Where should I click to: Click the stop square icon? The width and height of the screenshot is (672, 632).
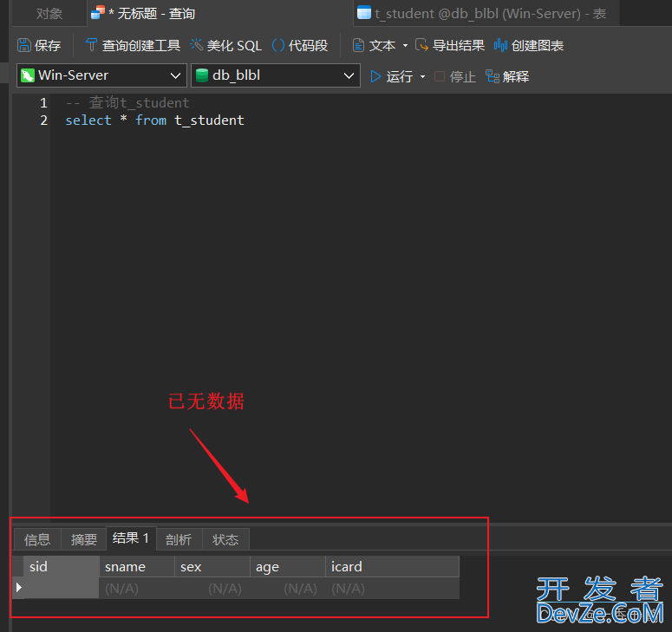pos(440,76)
